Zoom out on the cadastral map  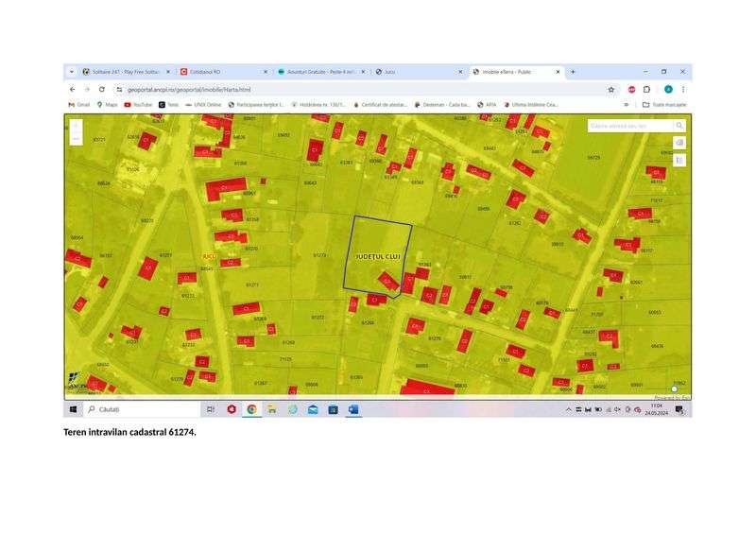pos(76,139)
